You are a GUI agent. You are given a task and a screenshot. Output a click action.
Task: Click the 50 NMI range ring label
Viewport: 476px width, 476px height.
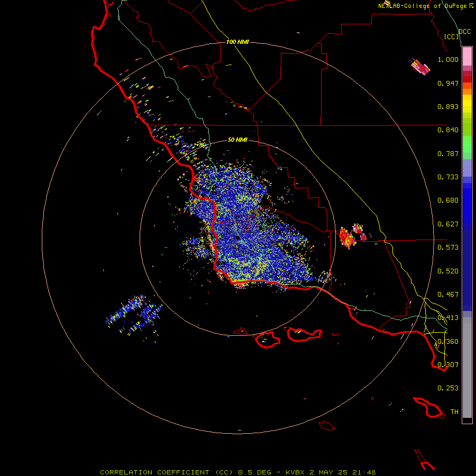click(x=237, y=140)
